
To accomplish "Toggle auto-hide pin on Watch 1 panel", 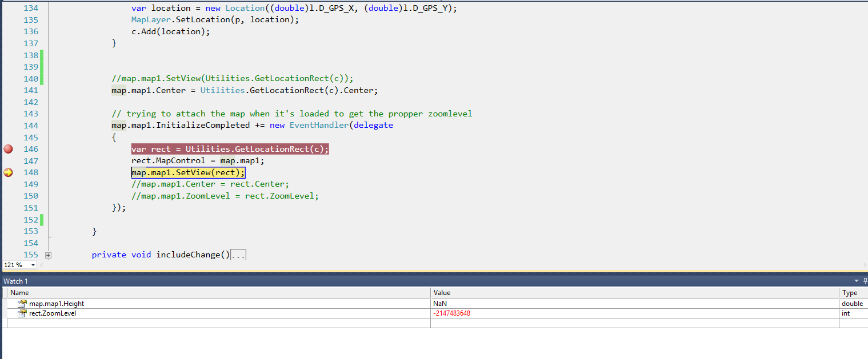I will 865,281.
